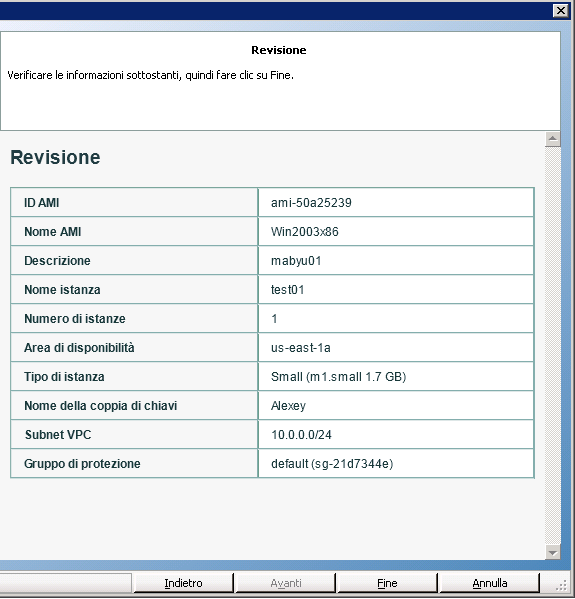Image resolution: width=575 pixels, height=599 pixels.
Task: Click the resize grip in the corner
Action: pyautogui.click(x=561, y=586)
